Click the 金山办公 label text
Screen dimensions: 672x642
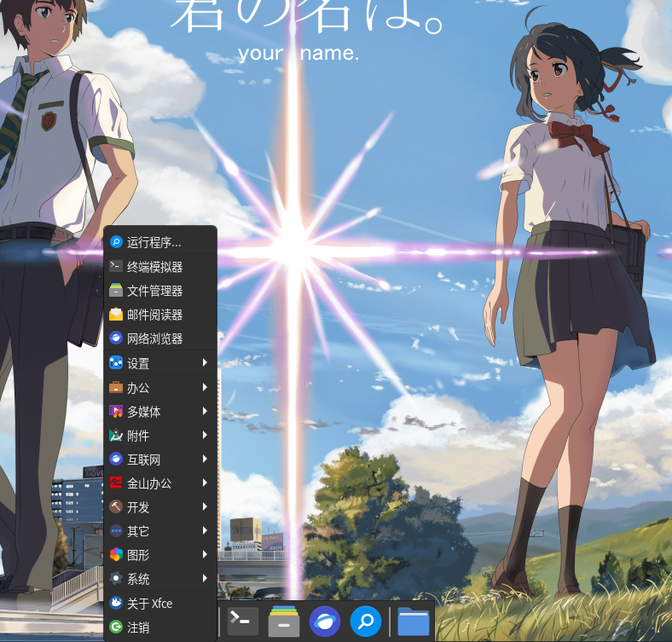[x=149, y=483]
